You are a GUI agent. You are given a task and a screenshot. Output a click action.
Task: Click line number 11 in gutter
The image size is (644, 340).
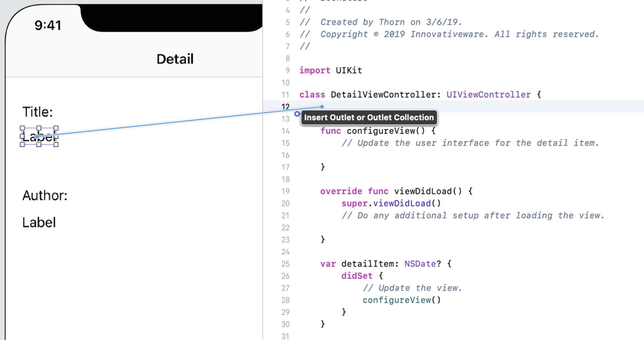[x=286, y=95]
